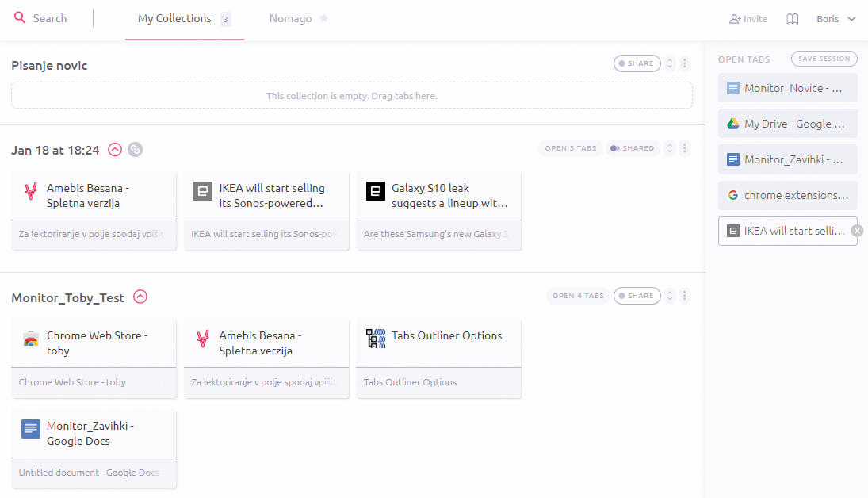Viewport: 868px width, 498px height.
Task: Click the Google Docs icon on Monitor_Zavihki card
Action: tap(31, 429)
